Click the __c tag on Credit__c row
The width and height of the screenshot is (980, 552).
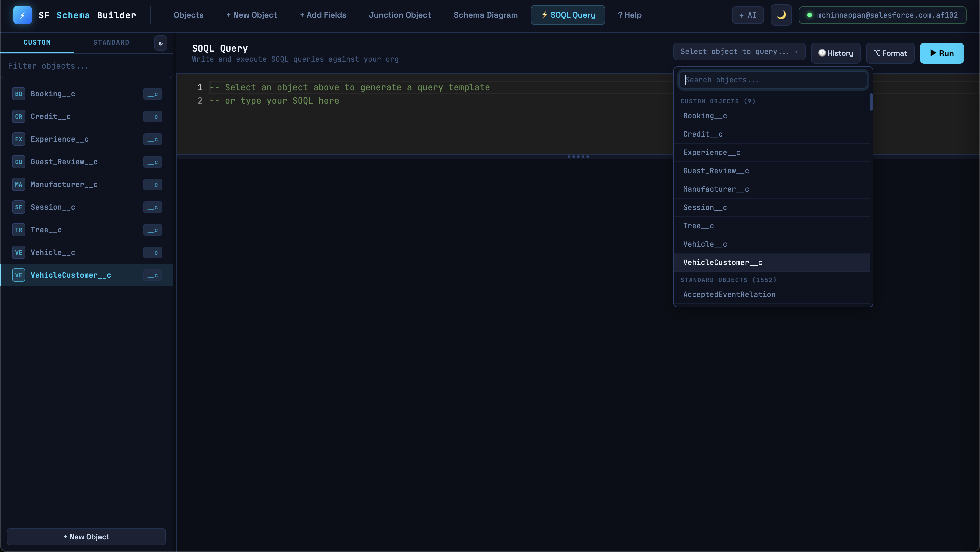point(153,116)
